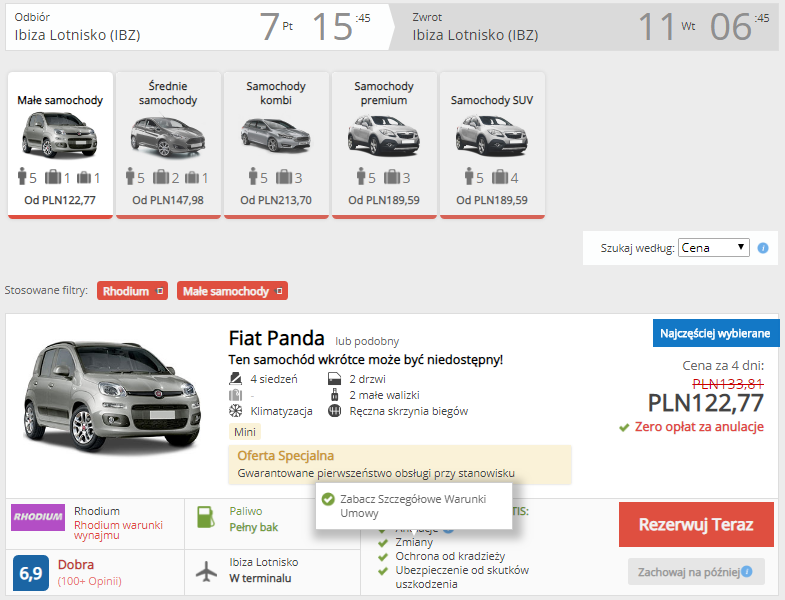
Task: Click the Zmiany included item
Action: click(x=414, y=542)
